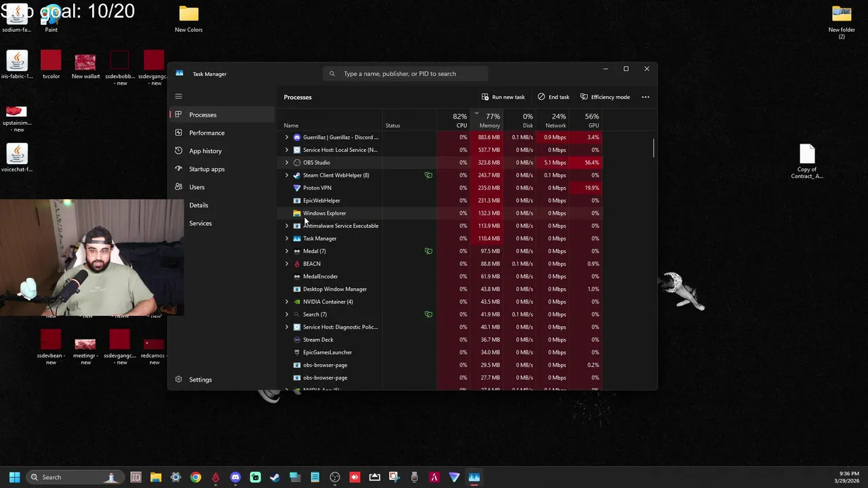Viewport: 868px width, 488px height.
Task: Open OBS Studio from the taskbar
Action: click(335, 477)
